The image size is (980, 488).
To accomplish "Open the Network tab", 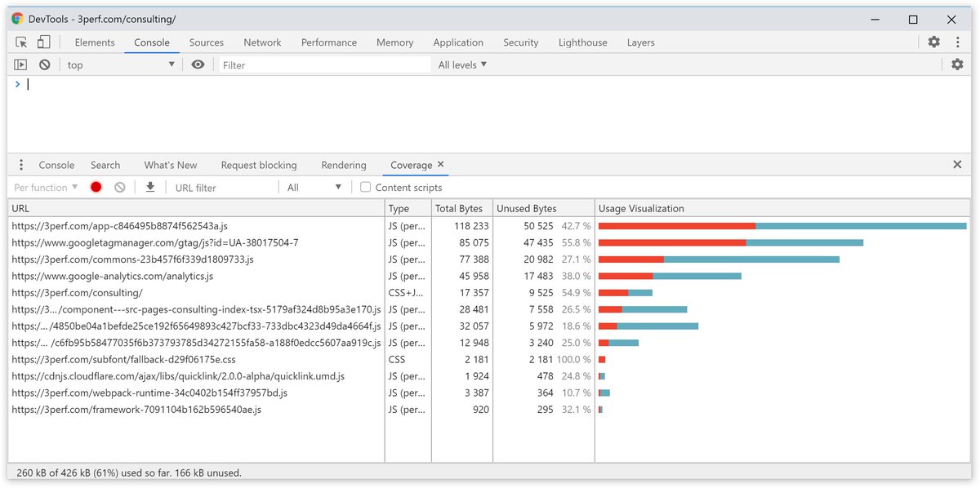I will [262, 42].
